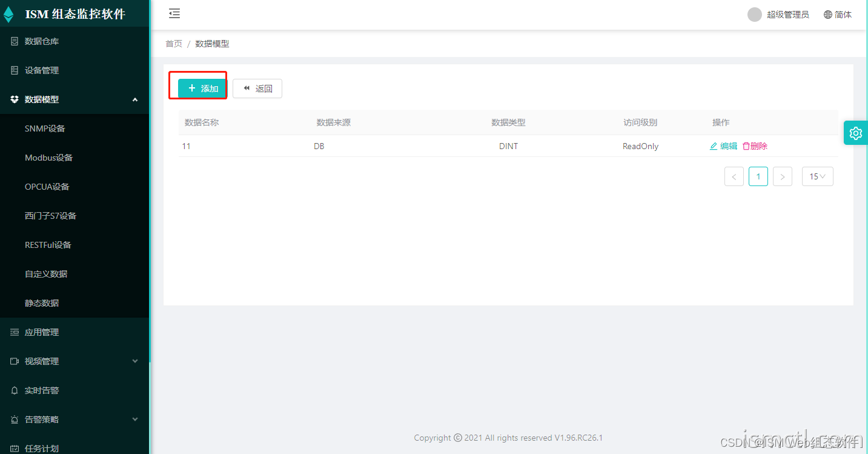Go to previous page arrow
The image size is (868, 454).
[734, 176]
